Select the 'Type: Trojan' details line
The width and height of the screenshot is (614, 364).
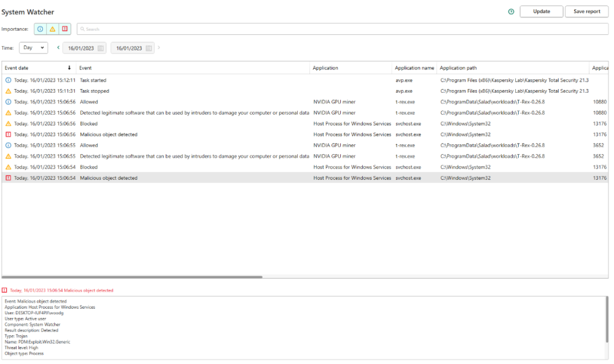tap(16, 336)
